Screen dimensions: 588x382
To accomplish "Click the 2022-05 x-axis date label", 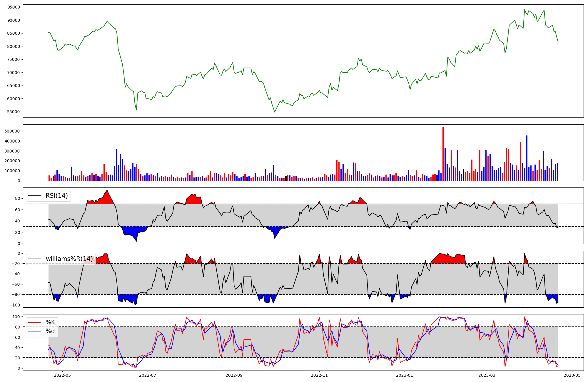I will point(63,375).
